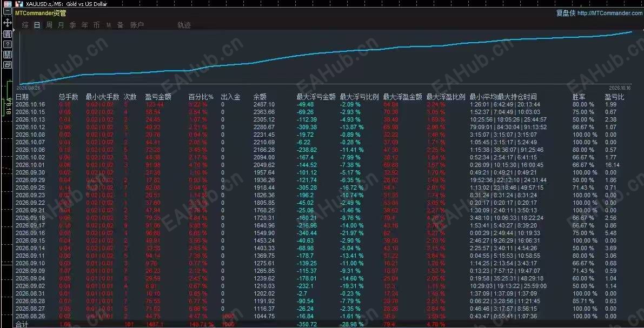Open the question mark help icon
Image resolution: width=644 pixels, height=328 pixels.
point(8,44)
